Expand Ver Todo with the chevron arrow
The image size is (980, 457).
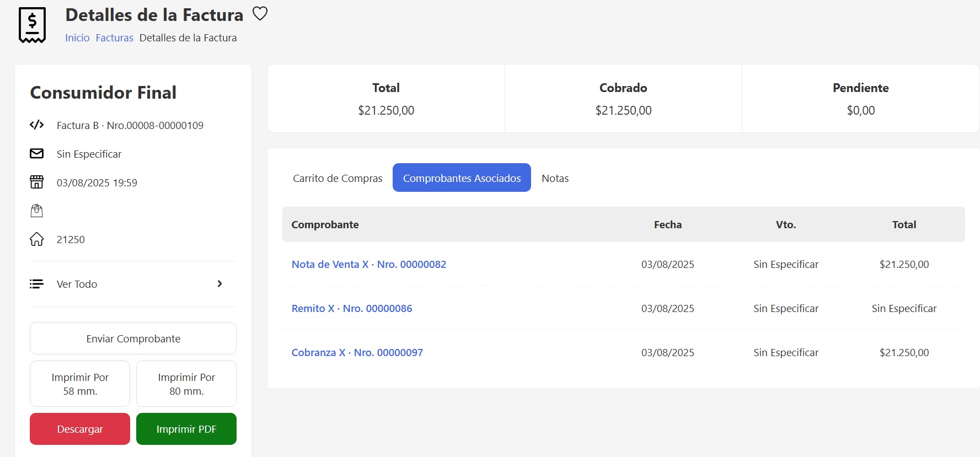(219, 284)
